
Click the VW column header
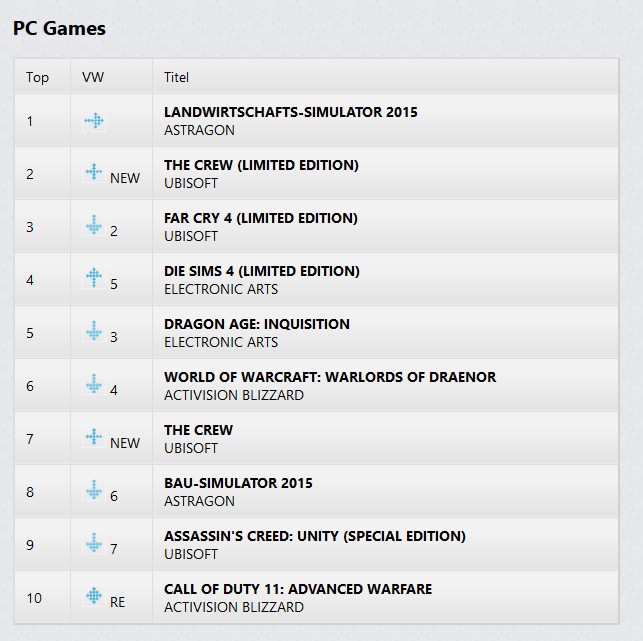[x=92, y=77]
